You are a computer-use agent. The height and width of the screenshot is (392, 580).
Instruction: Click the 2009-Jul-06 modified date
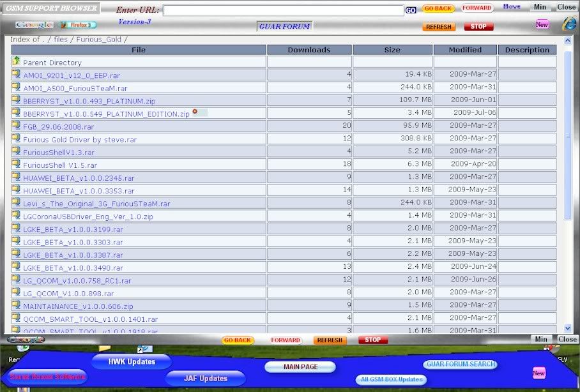coord(475,112)
